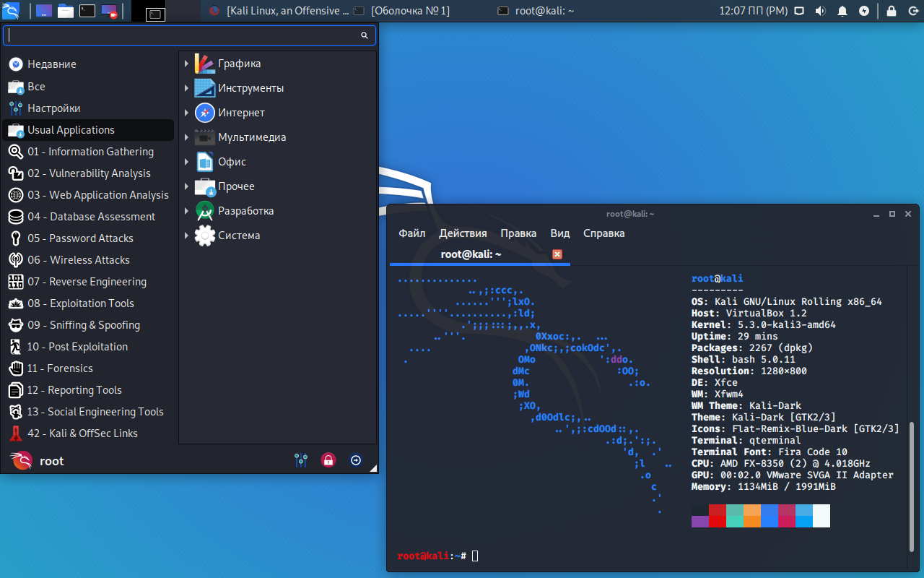
Task: Open 05 - Password Attacks category
Action: click(x=88, y=238)
